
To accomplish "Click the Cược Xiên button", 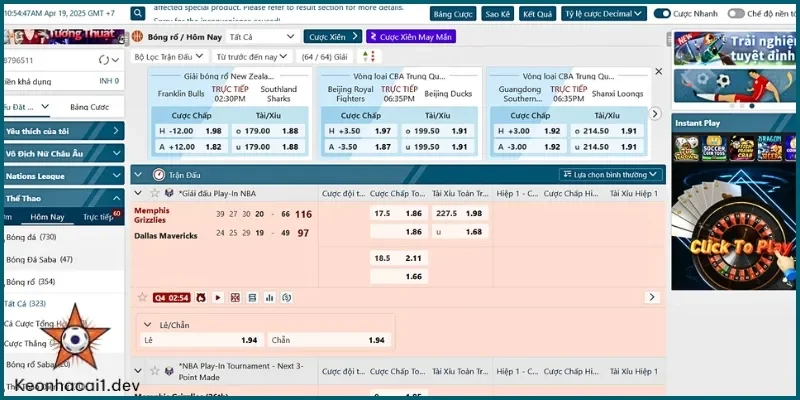I will 333,37.
